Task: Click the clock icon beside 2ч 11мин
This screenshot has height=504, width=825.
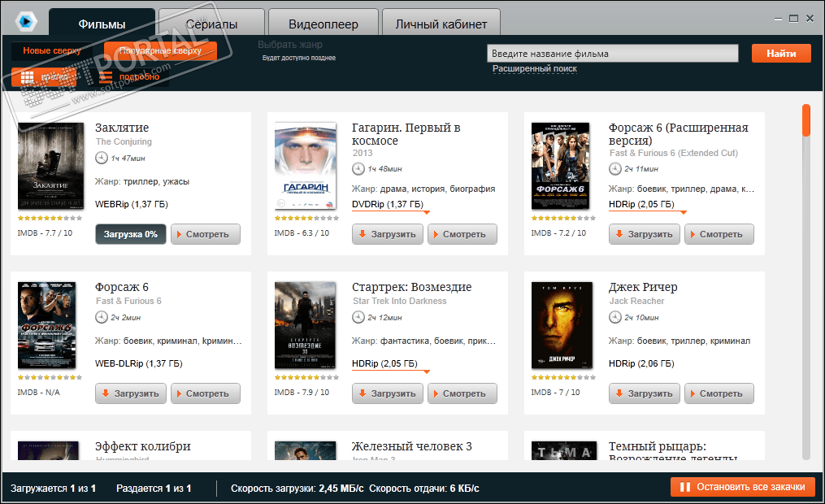Action: pyautogui.click(x=615, y=169)
